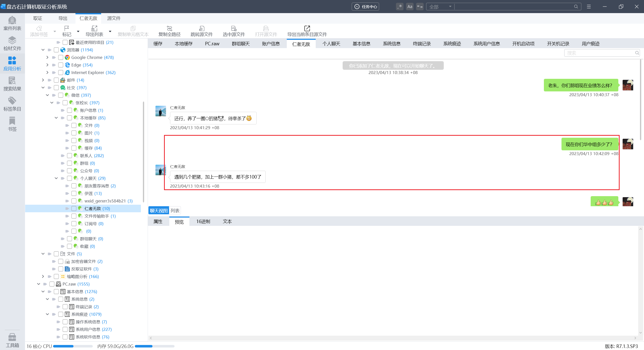Screen dimensions: 644x350
Task: Check the 仁者无敌 tree item checkbox
Action: pyautogui.click(x=74, y=208)
